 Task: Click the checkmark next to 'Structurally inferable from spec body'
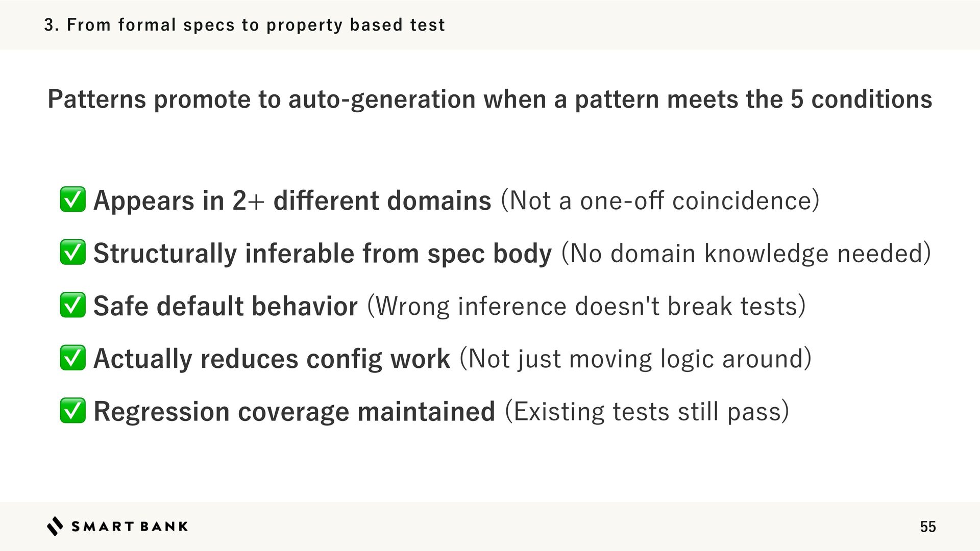(72, 253)
